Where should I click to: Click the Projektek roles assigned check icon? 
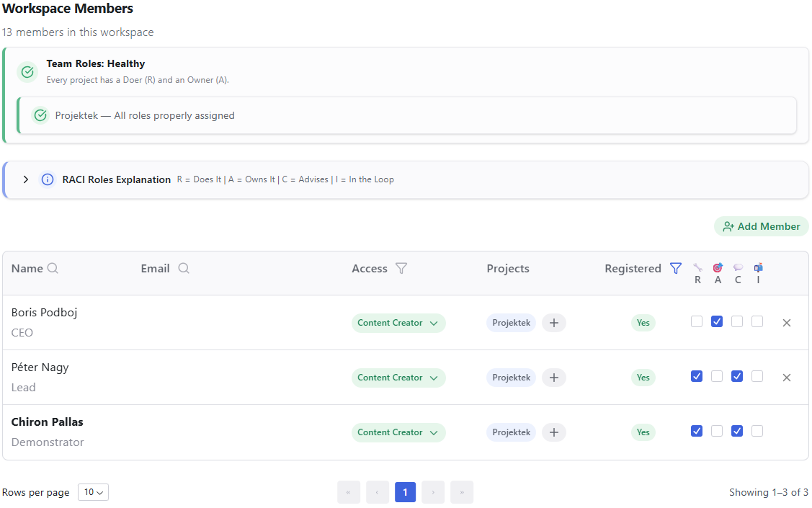(40, 115)
